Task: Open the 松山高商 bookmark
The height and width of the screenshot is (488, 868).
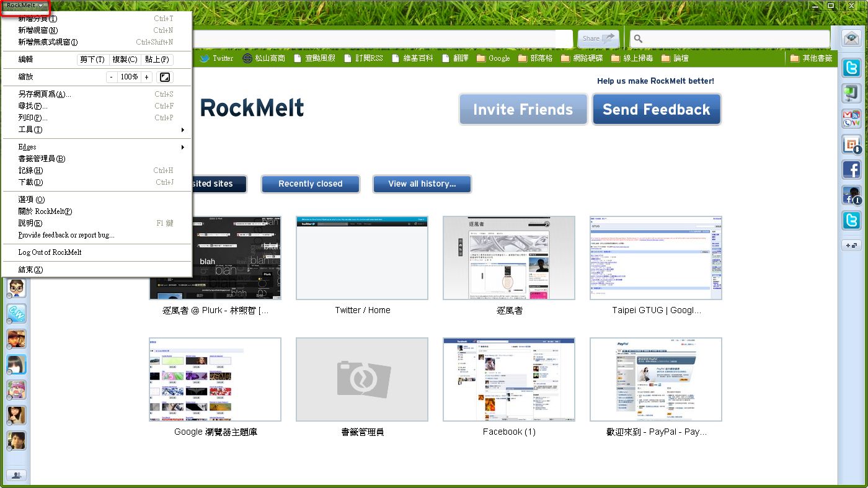Action: tap(264, 58)
